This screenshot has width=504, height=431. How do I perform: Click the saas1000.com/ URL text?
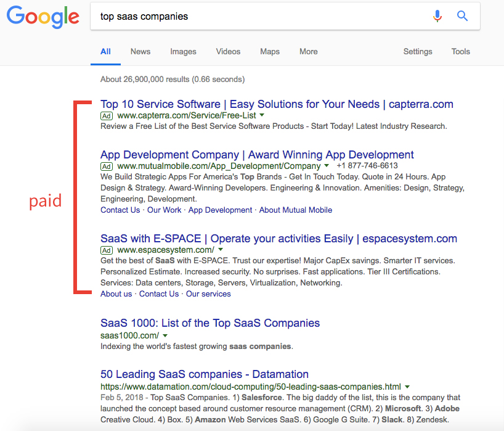coord(129,335)
